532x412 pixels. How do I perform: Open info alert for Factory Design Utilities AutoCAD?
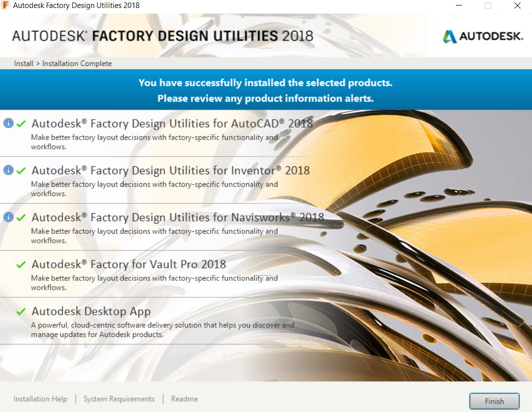[x=8, y=123]
